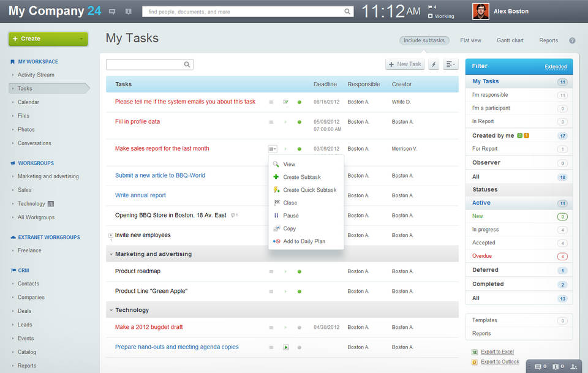The height and width of the screenshot is (373, 588).
Task: Click the quick task lightning bolt icon
Action: [434, 64]
